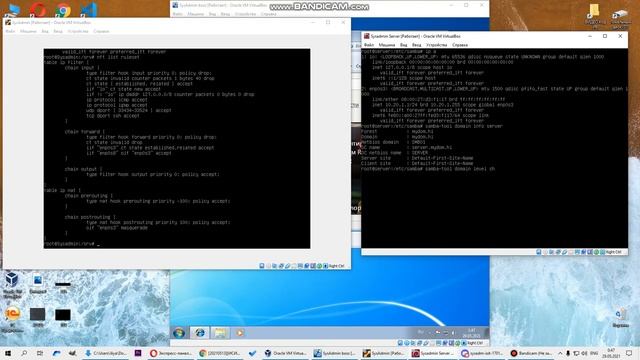Open Справка menu in Sysadmin Server window
This screenshot has height=360, width=640.
tap(460, 45)
